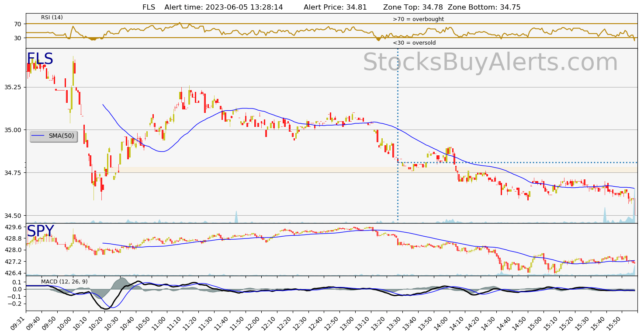Click the SPY 429.6 axis label

coord(13,227)
